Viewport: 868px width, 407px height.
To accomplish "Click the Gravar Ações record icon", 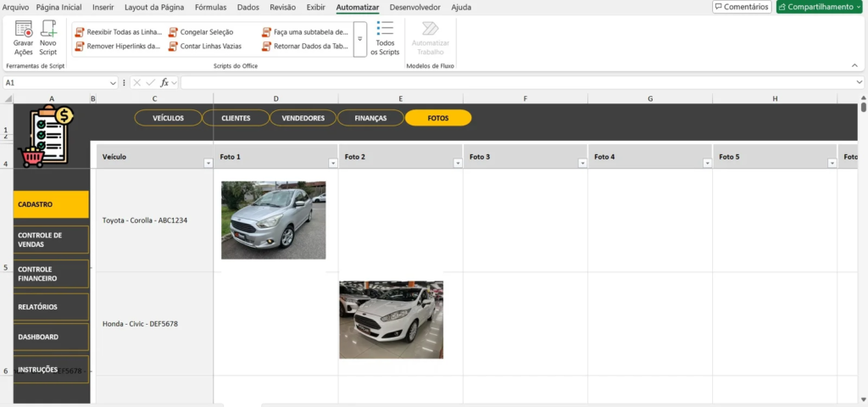I will point(23,30).
